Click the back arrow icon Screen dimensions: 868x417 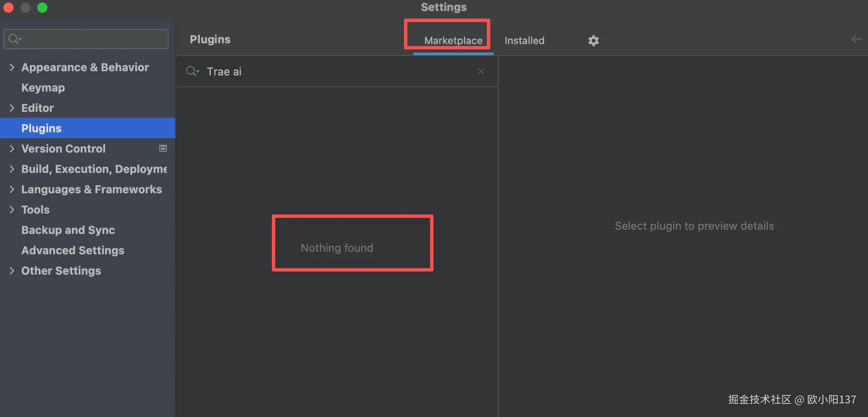(856, 39)
